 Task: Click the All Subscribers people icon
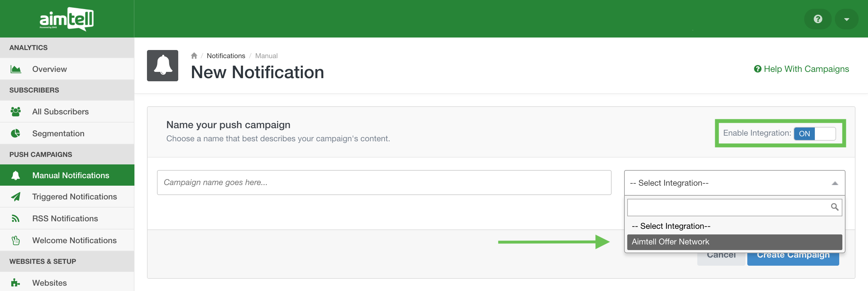16,112
